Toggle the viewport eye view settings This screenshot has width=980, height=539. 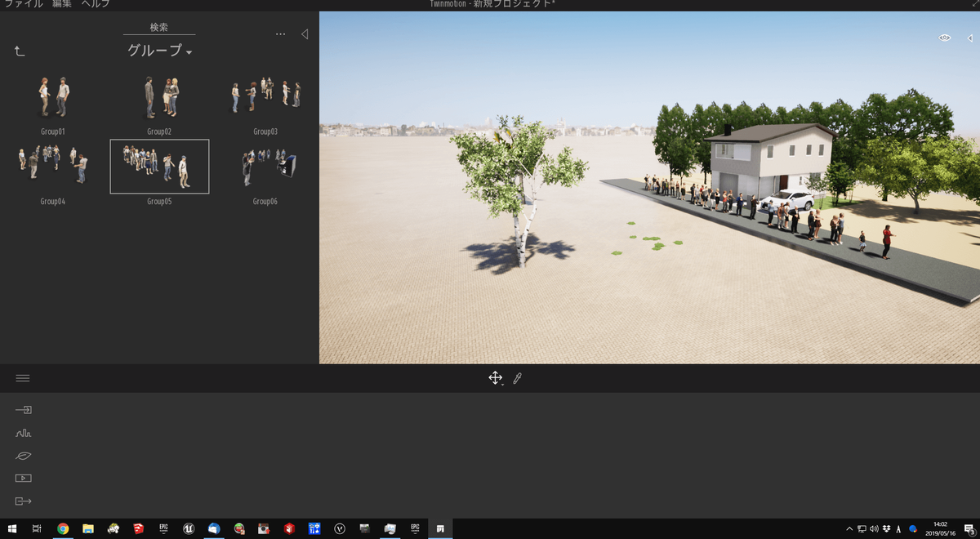[945, 38]
